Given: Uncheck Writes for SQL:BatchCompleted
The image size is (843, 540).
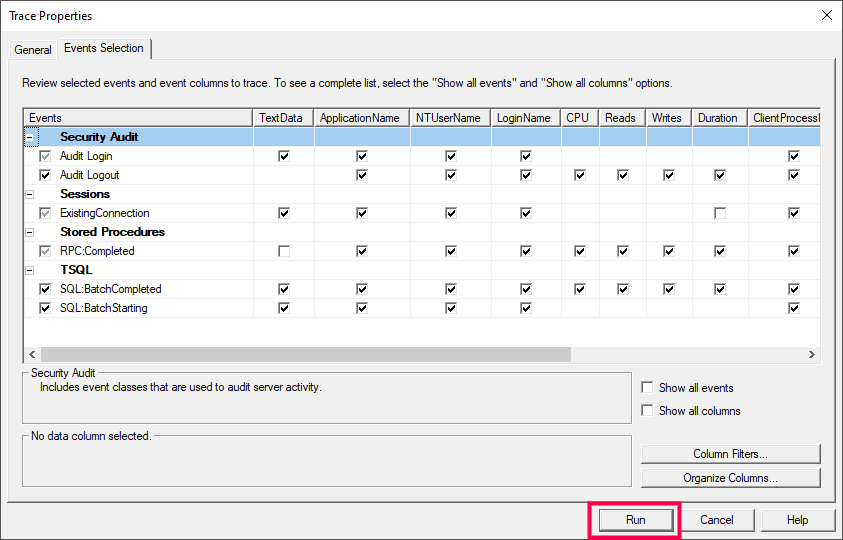Looking at the screenshot, I should point(668,289).
